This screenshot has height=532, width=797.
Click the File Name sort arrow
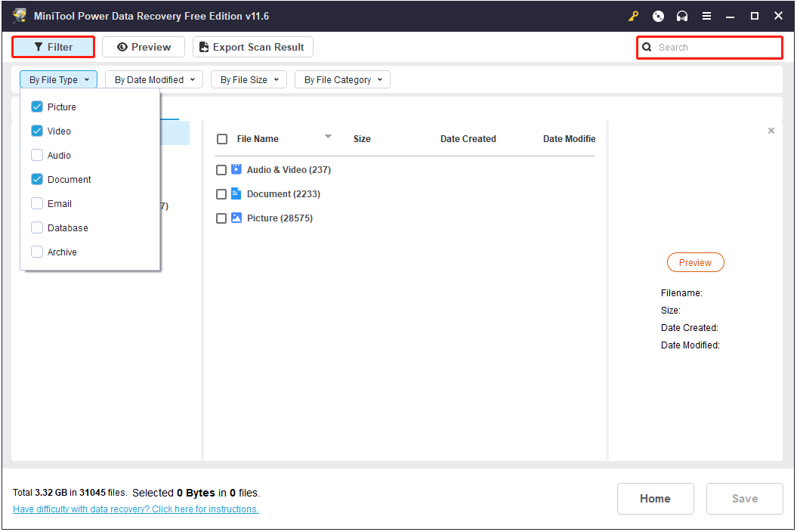[329, 136]
